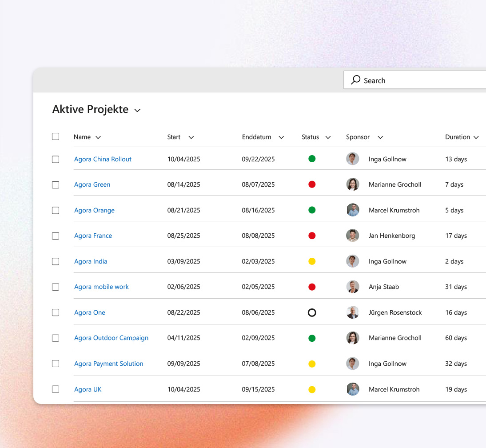486x448 pixels.
Task: Click the sponsor name Jan Henkenborg
Action: coord(392,236)
